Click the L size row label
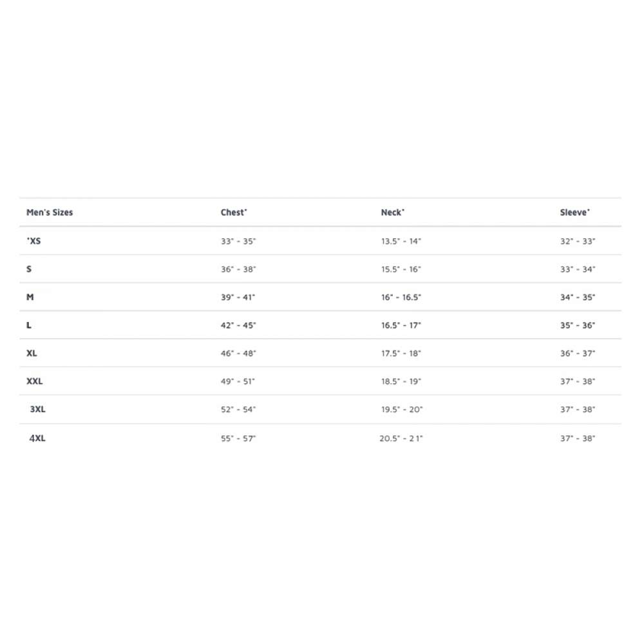Image resolution: width=644 pixels, height=644 pixels. click(x=29, y=325)
